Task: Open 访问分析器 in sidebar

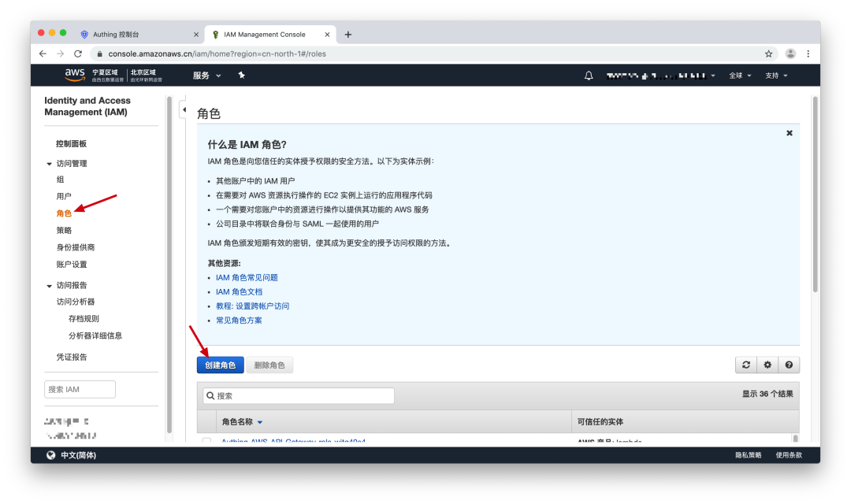Action: [76, 302]
